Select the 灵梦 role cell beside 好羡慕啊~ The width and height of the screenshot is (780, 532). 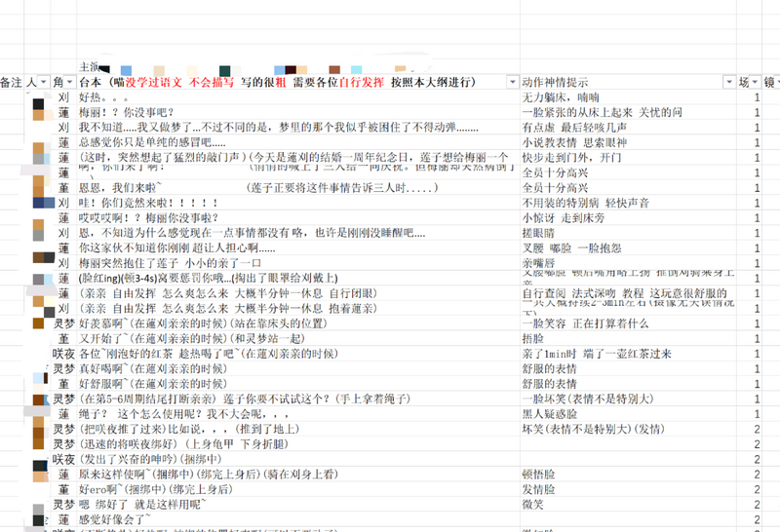click(x=63, y=323)
